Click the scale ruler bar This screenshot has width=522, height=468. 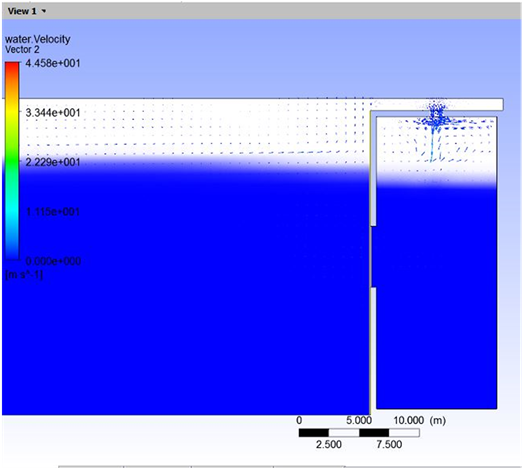359,433
